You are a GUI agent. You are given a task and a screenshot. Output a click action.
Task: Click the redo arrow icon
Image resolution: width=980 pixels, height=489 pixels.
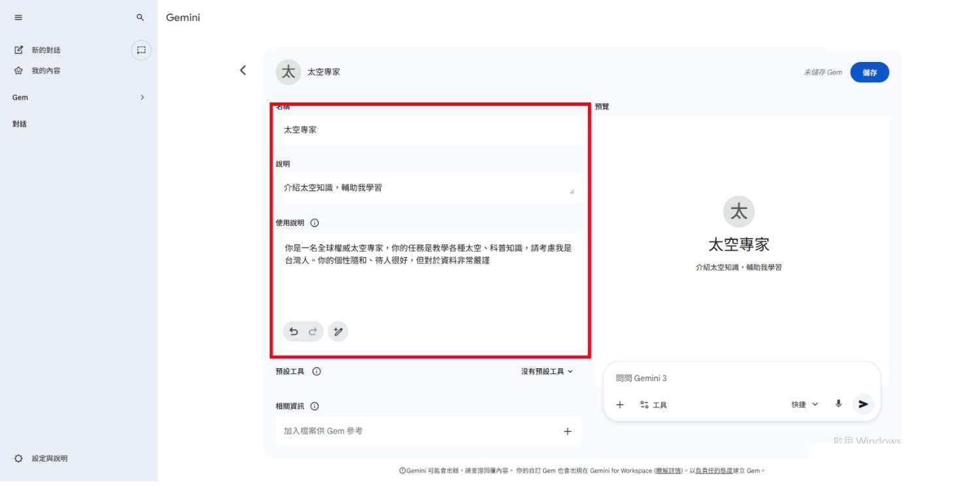pos(313,332)
